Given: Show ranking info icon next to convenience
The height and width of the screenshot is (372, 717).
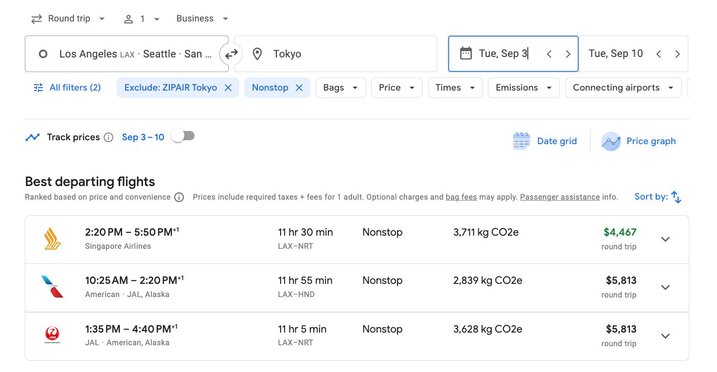Looking at the screenshot, I should tap(179, 197).
